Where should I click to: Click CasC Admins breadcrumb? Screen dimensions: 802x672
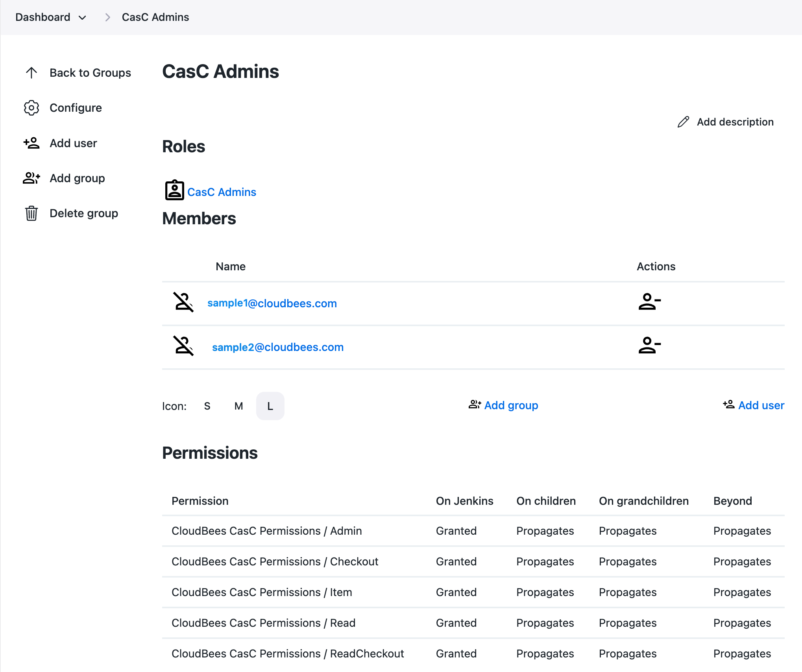pos(155,17)
